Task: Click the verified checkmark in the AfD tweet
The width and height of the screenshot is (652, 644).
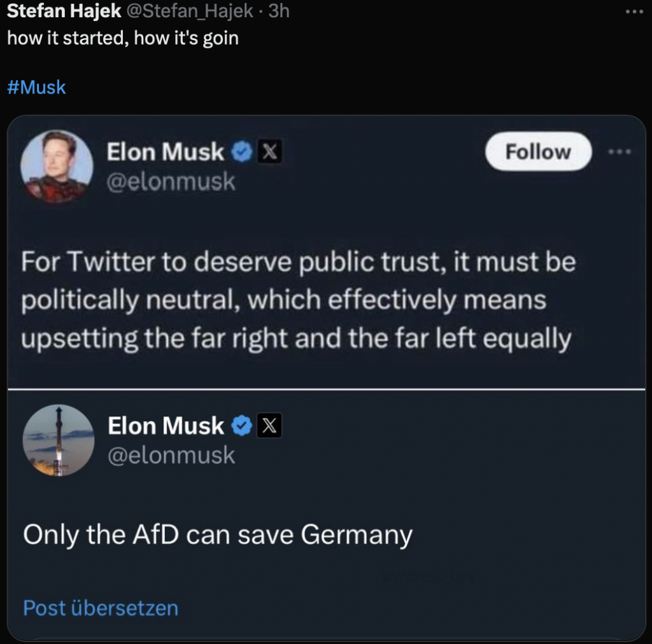Action: 241,426
